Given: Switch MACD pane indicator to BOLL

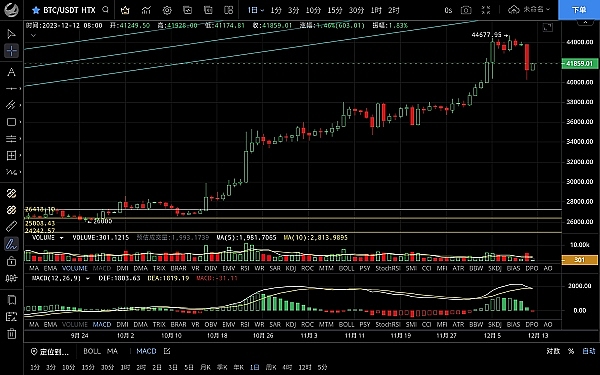Looking at the screenshot, I should pyautogui.click(x=346, y=324).
